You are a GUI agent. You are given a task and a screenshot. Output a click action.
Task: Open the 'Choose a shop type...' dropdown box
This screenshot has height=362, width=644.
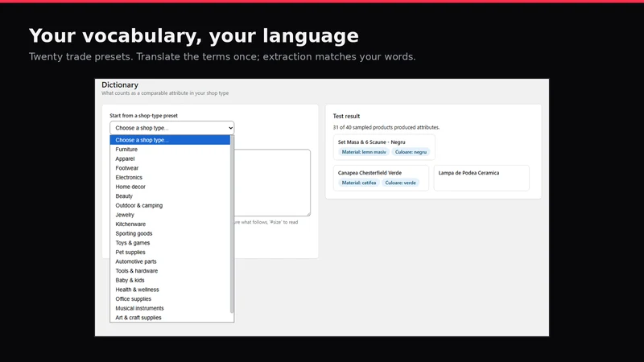tap(171, 128)
